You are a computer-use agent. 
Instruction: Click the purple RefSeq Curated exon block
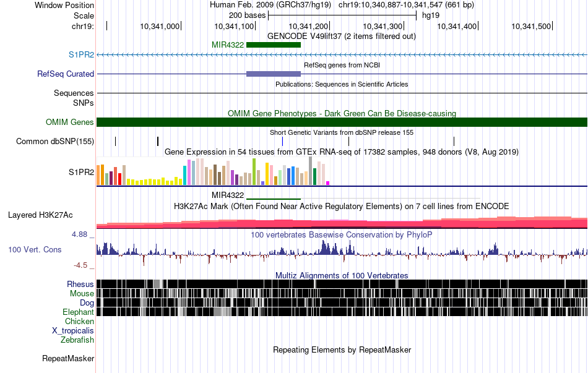[x=274, y=74]
